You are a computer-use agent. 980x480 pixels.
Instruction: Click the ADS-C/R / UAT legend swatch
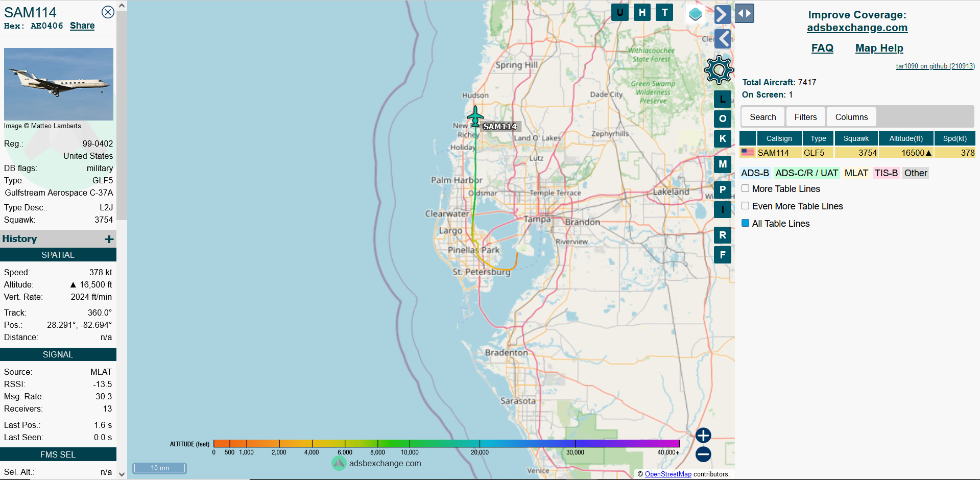[806, 173]
